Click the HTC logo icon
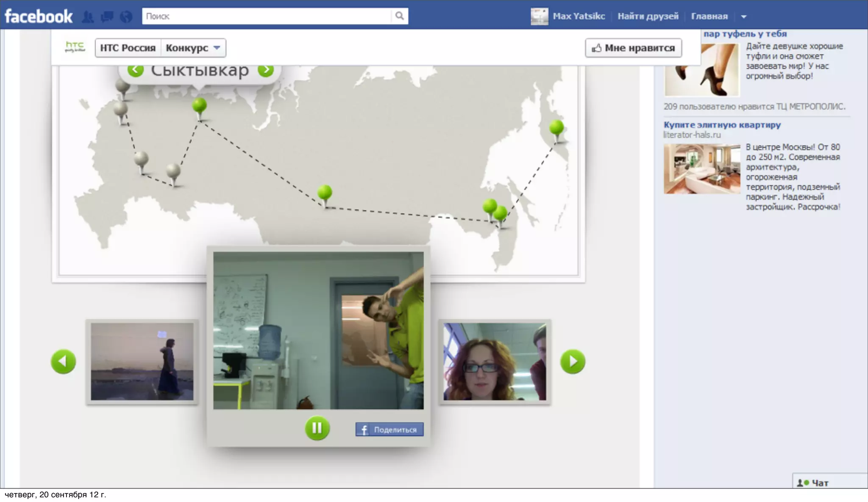Viewport: 868px width, 502px height. (x=75, y=47)
